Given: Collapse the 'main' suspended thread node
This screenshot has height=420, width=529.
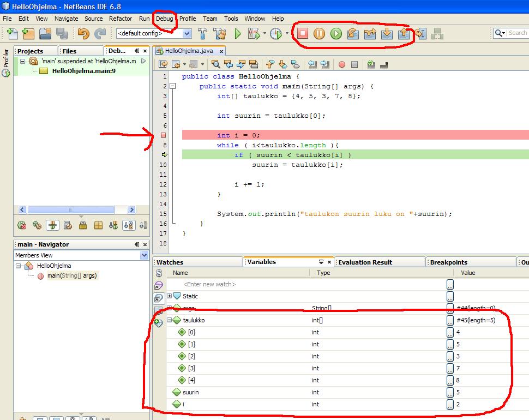Looking at the screenshot, I should pos(22,61).
